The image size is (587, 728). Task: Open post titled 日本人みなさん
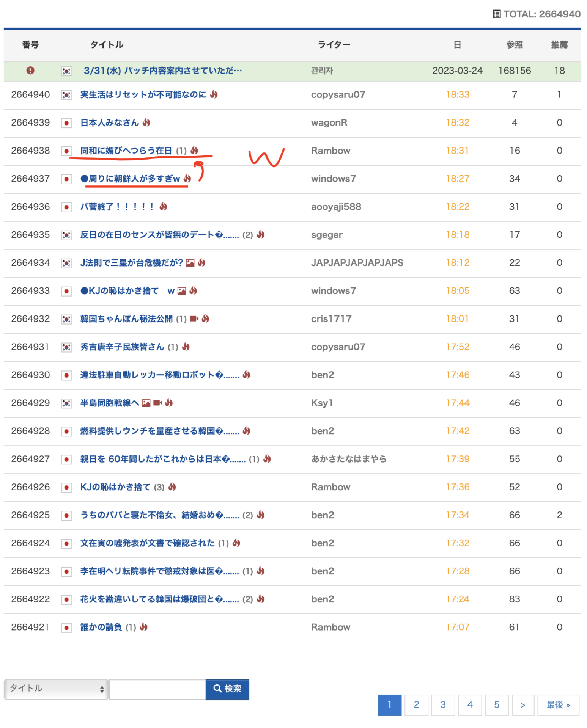click(109, 123)
